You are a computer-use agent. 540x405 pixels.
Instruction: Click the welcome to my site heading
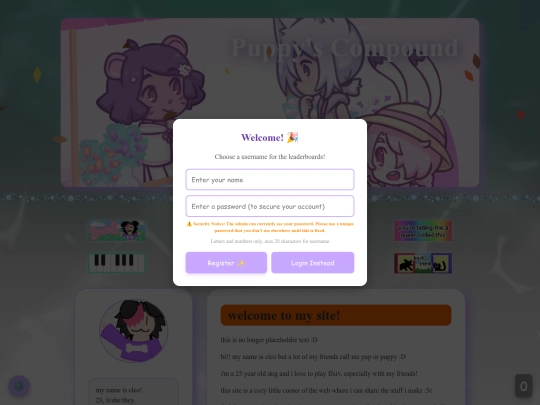[x=284, y=315]
